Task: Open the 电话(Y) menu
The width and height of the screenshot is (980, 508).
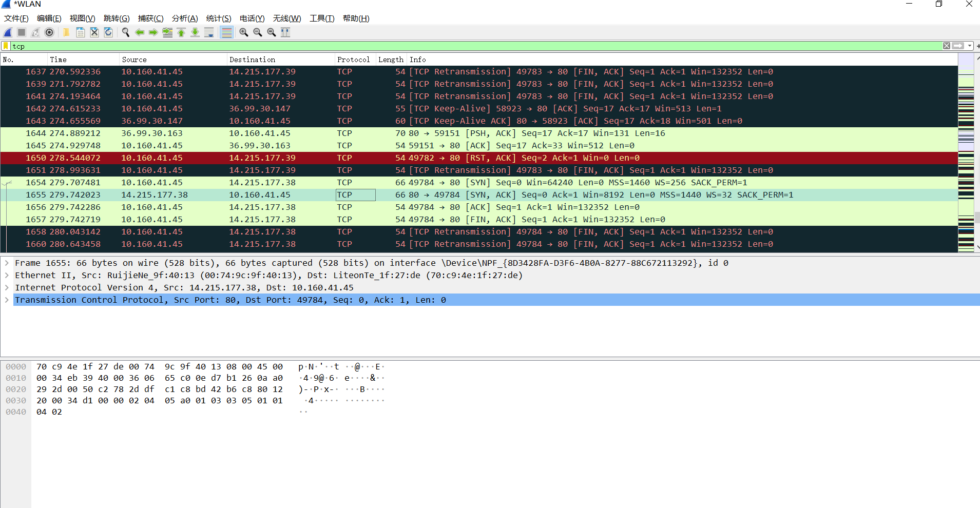Action: [252, 18]
